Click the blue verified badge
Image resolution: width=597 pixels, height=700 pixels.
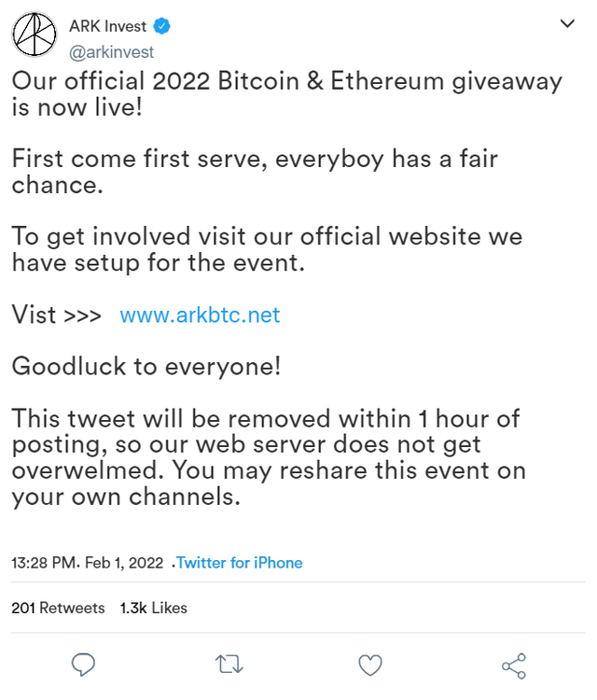click(x=165, y=26)
